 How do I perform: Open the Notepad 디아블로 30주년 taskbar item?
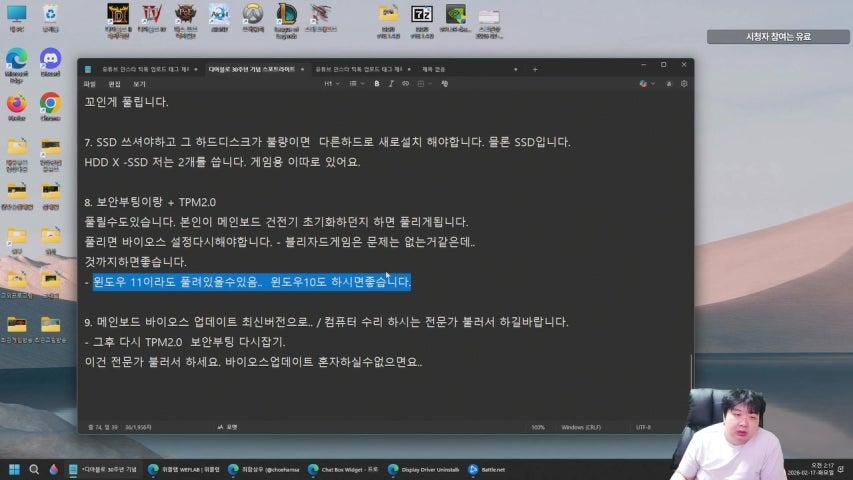point(103,469)
